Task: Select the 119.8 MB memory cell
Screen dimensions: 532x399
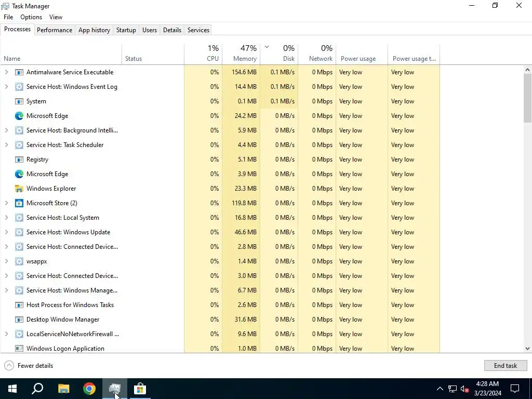Action: click(241, 203)
